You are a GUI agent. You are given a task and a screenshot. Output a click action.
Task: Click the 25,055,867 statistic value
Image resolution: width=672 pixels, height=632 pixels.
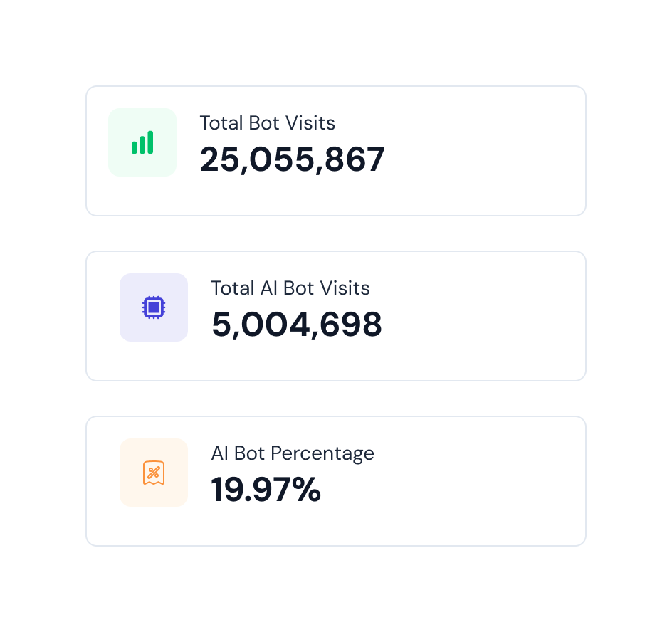tap(292, 159)
